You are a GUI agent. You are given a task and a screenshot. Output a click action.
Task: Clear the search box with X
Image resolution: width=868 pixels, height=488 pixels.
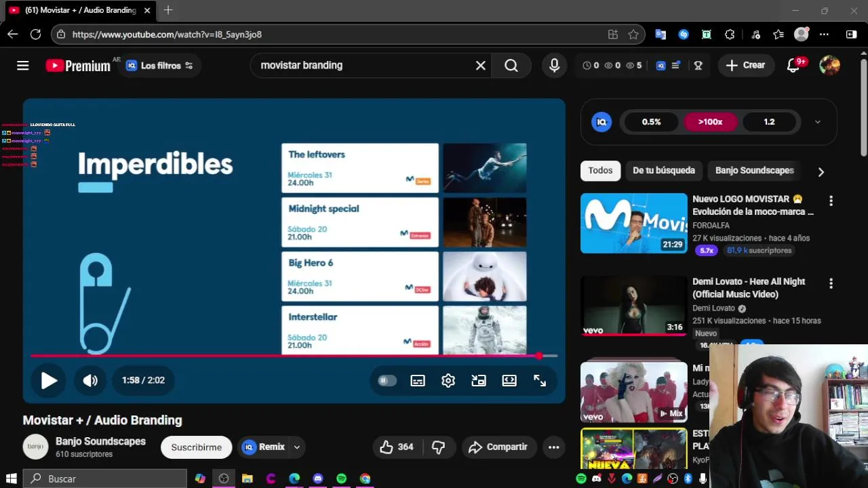pos(481,66)
